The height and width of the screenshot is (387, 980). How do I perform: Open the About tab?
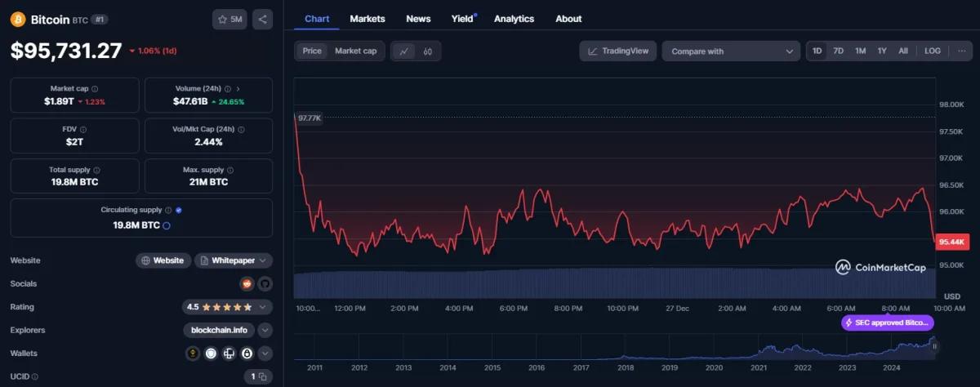[x=568, y=18]
